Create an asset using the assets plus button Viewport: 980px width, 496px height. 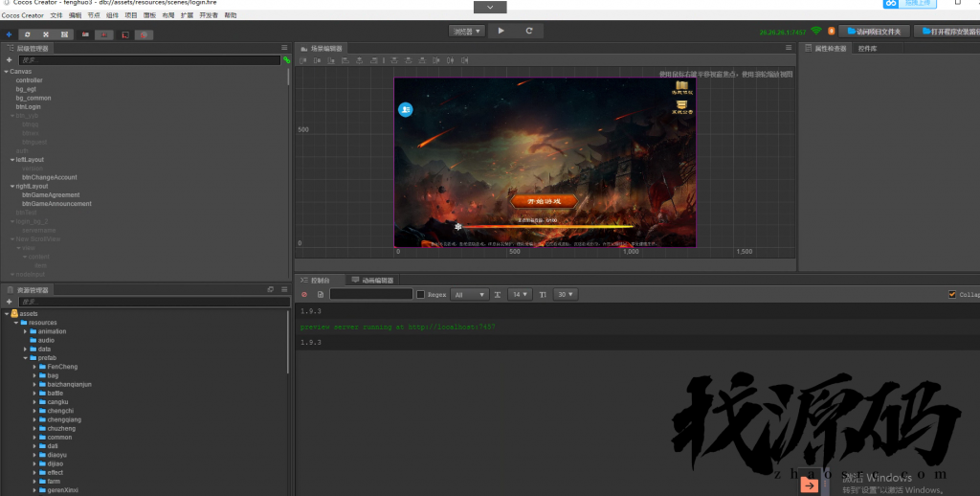(x=9, y=302)
